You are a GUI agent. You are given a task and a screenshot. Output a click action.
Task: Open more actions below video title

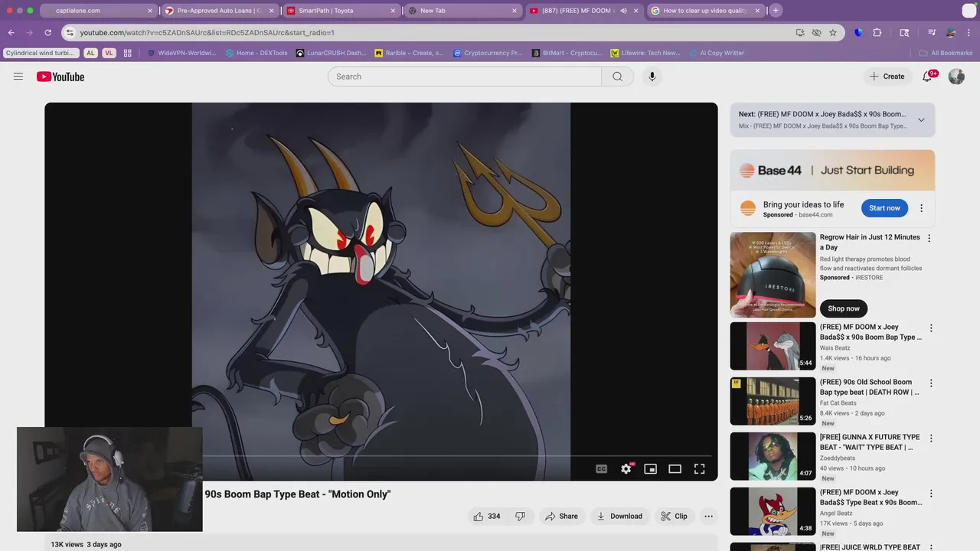pyautogui.click(x=708, y=517)
